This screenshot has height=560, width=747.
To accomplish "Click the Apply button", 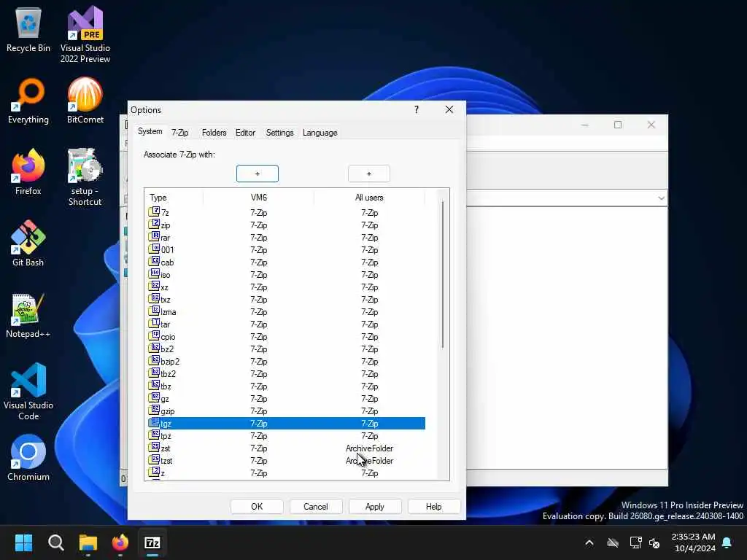I will click(375, 507).
